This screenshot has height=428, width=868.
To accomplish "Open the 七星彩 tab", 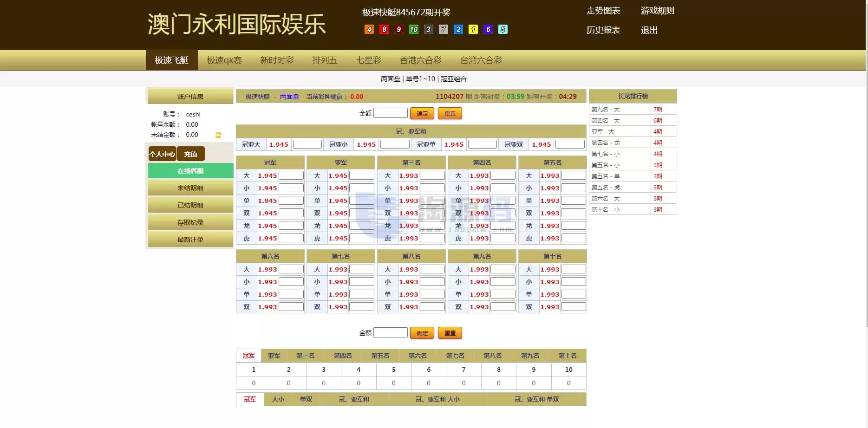I will click(369, 60).
